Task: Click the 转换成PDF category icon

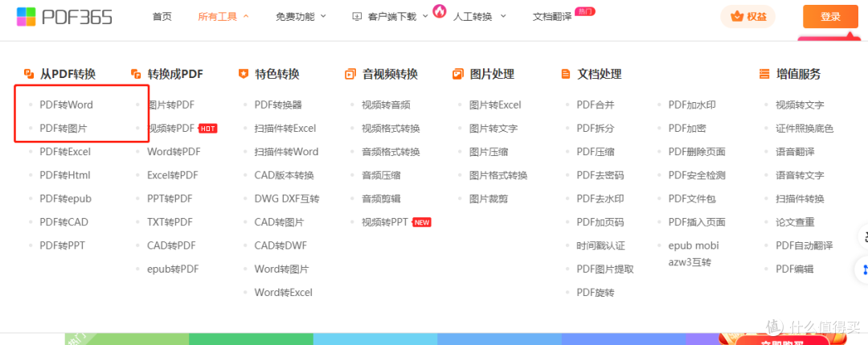Action: click(x=136, y=74)
